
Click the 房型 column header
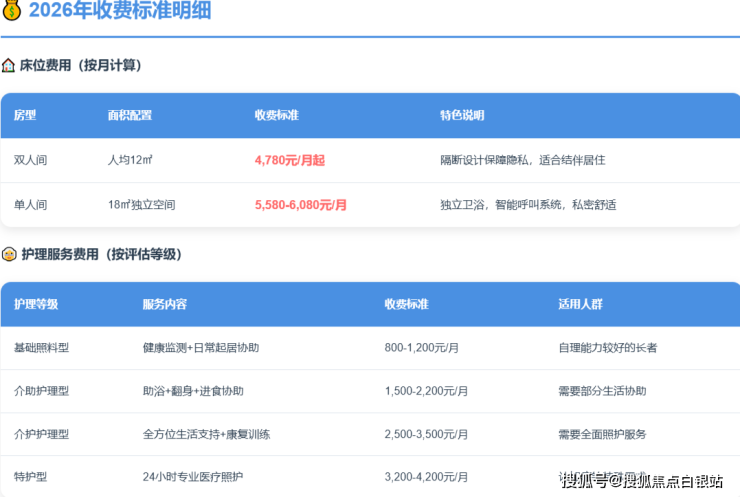pyautogui.click(x=25, y=115)
